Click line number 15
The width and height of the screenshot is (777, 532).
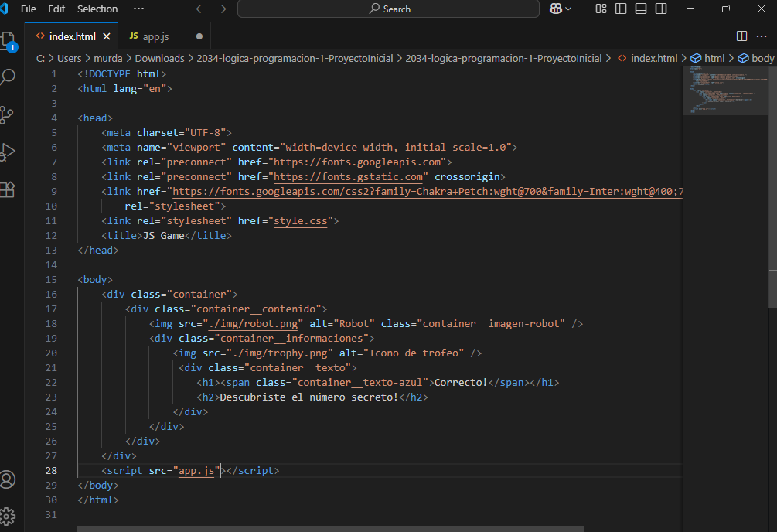coord(51,280)
